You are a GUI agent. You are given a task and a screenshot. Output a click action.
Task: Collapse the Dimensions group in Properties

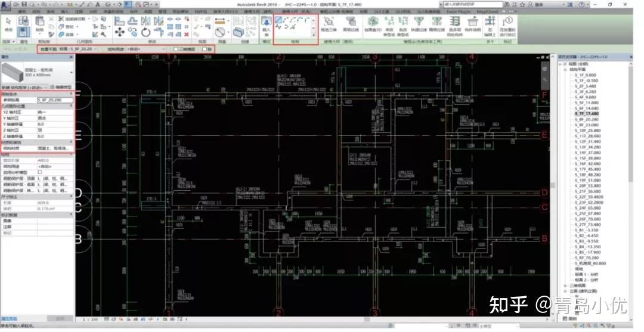click(71, 197)
